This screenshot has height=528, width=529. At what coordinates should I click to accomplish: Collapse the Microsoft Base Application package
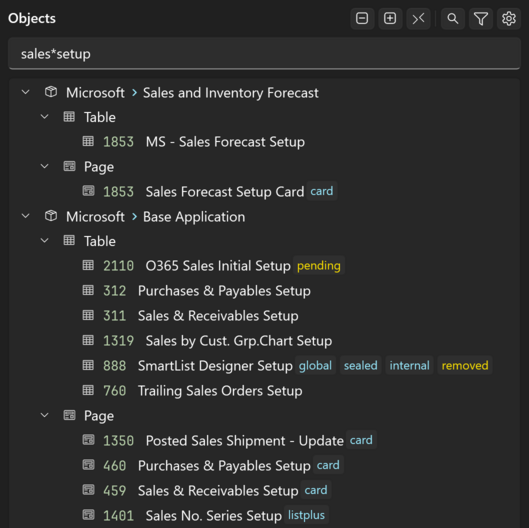click(x=26, y=216)
